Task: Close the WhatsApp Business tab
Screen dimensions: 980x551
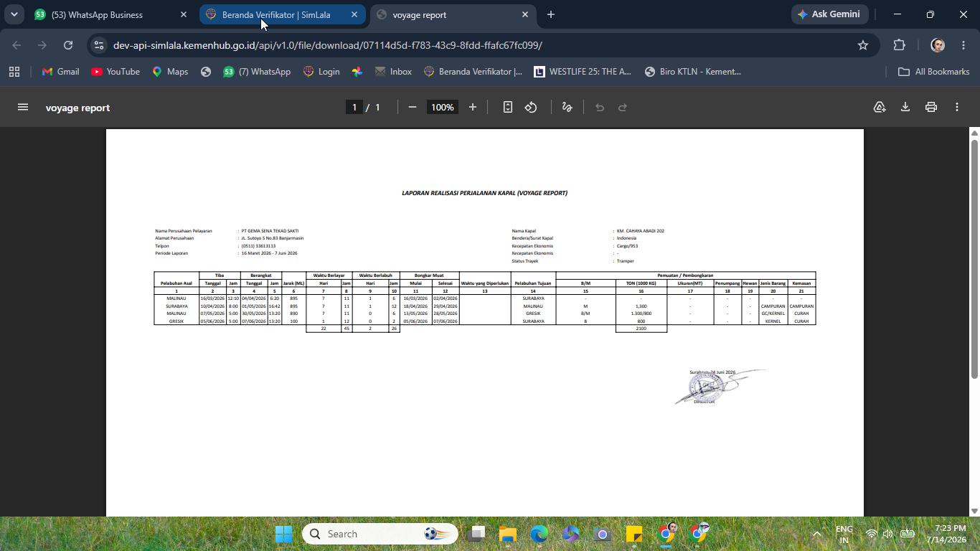Action: click(x=184, y=14)
